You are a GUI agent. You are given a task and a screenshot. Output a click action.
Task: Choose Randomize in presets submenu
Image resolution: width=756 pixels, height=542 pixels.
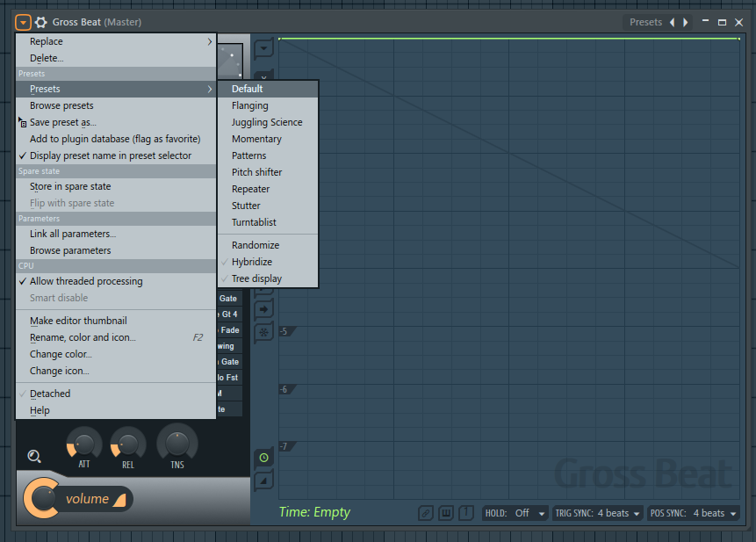(x=268, y=245)
